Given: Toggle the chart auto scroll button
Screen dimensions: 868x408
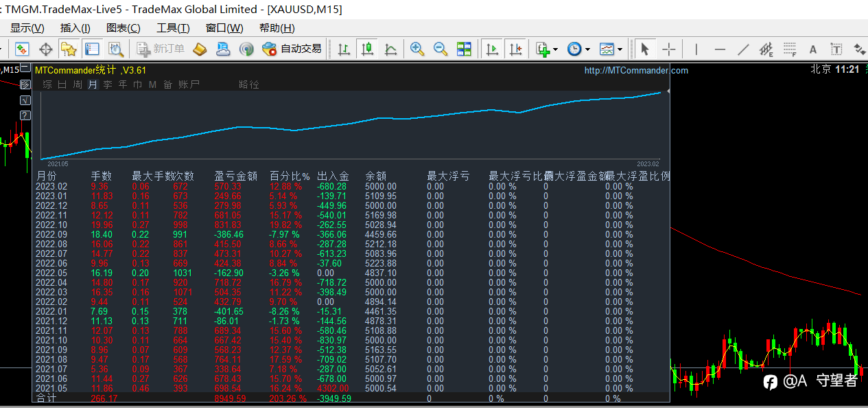Looking at the screenshot, I should [492, 49].
